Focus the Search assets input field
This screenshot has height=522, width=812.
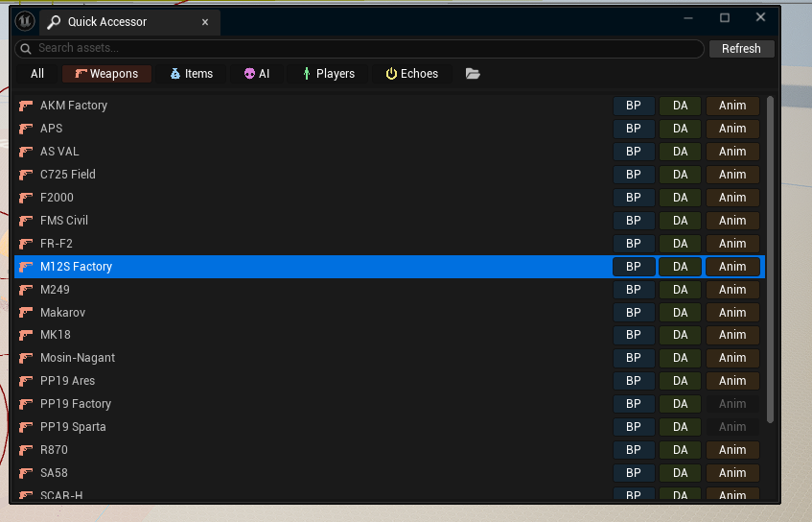(x=360, y=48)
